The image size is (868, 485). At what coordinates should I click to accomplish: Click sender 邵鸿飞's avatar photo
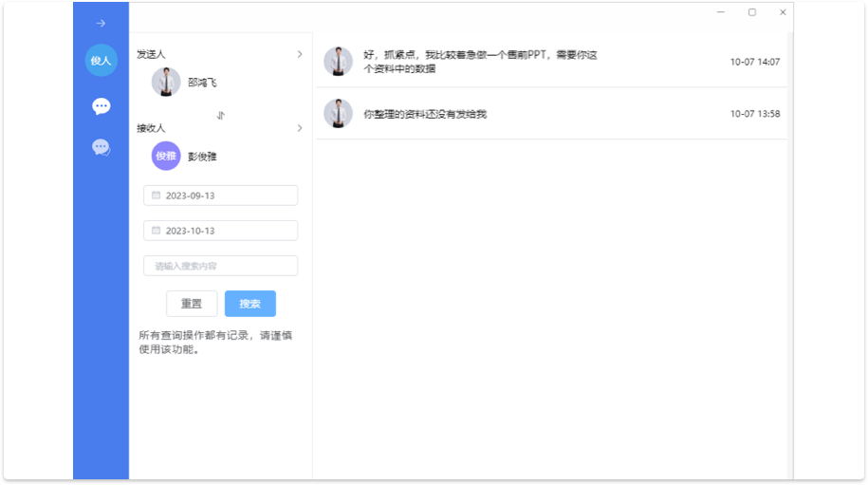tap(166, 83)
